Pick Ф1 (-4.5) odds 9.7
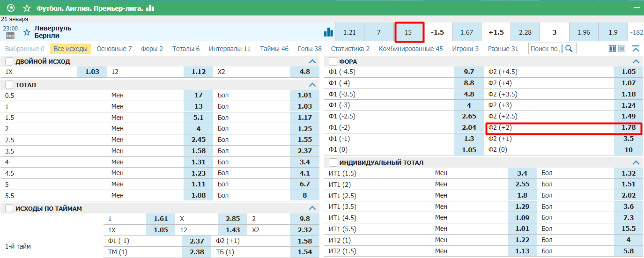Image resolution: width=644 pixels, height=258 pixels. pyautogui.click(x=469, y=72)
